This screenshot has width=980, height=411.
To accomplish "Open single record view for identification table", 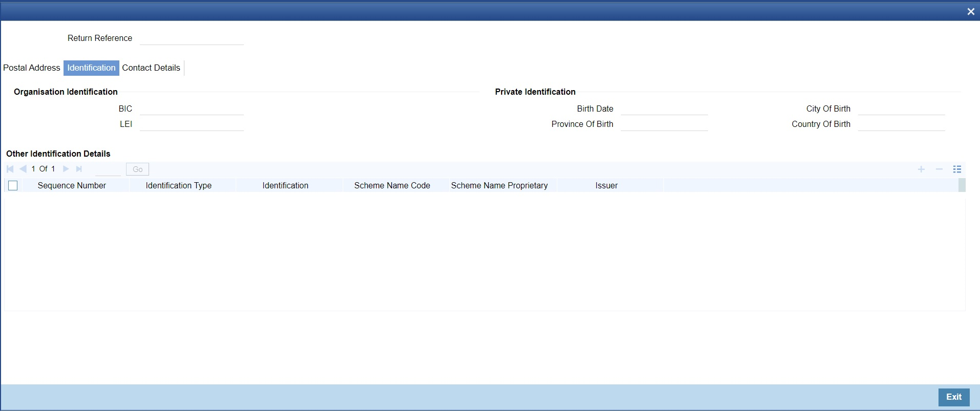I will click(957, 169).
